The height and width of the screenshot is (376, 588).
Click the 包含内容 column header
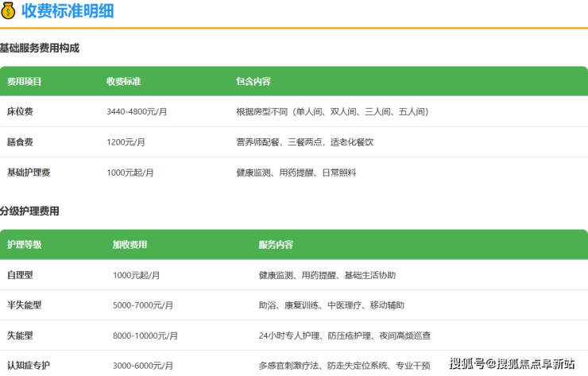pyautogui.click(x=253, y=82)
